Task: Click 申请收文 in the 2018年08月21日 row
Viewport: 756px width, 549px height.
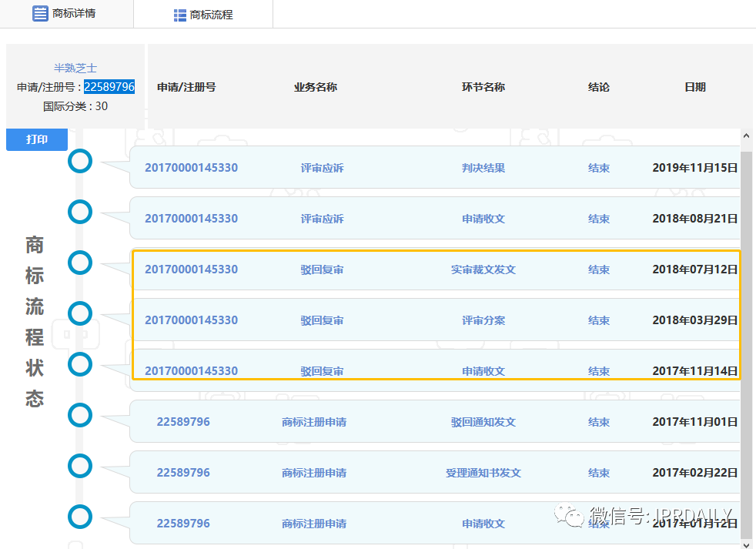Action: (483, 219)
